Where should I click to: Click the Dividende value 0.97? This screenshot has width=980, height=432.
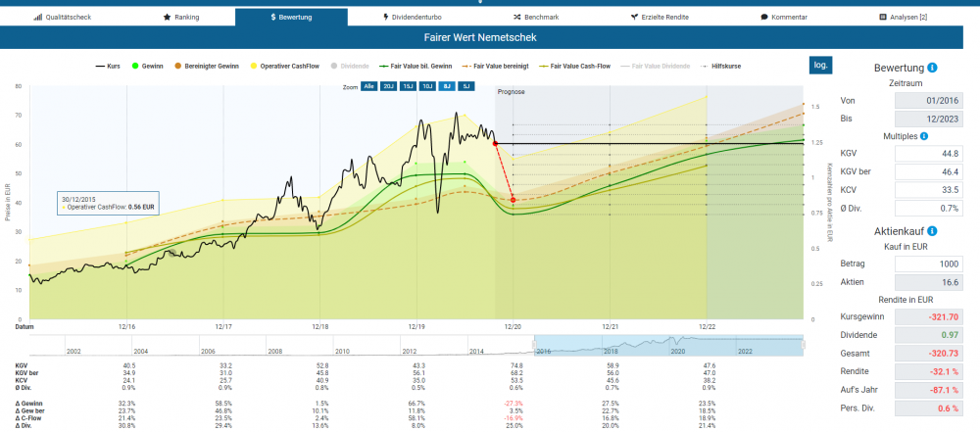pos(929,336)
